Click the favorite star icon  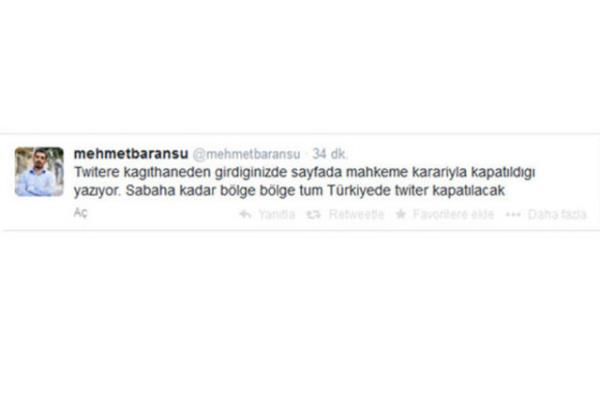tap(401, 214)
